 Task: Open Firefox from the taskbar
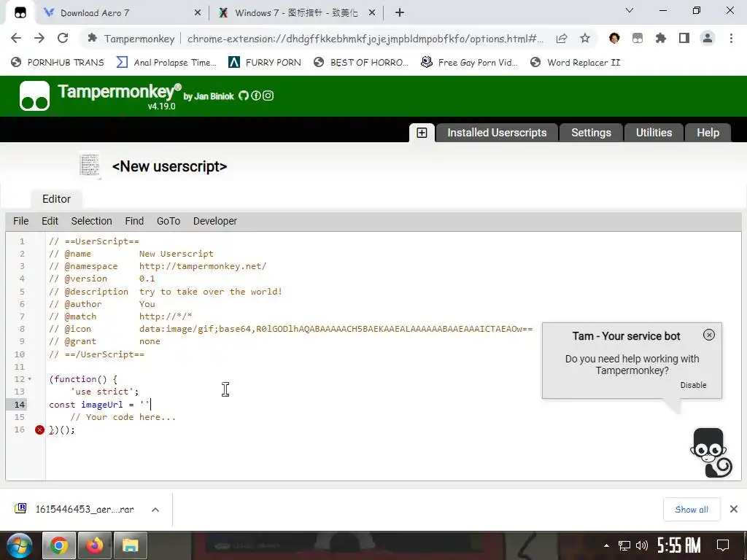point(95,545)
